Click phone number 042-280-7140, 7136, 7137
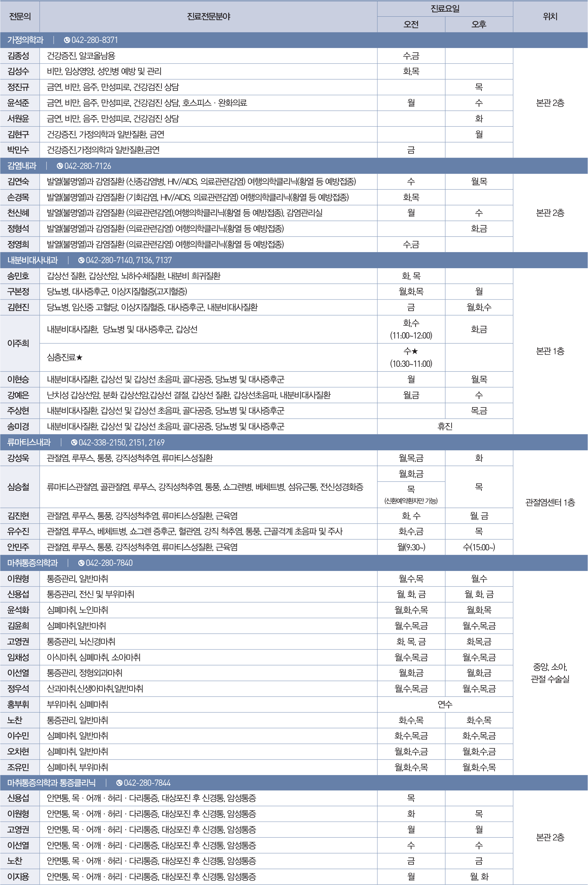 129,260
